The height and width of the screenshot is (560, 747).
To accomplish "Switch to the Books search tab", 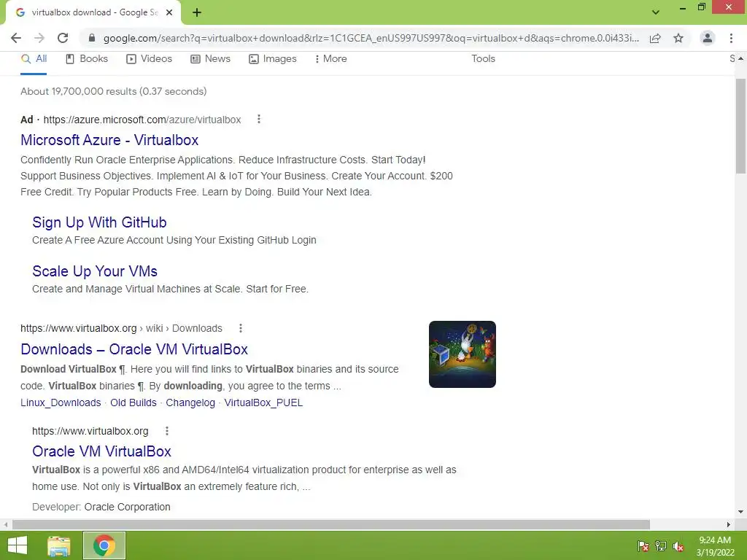I will [87, 59].
